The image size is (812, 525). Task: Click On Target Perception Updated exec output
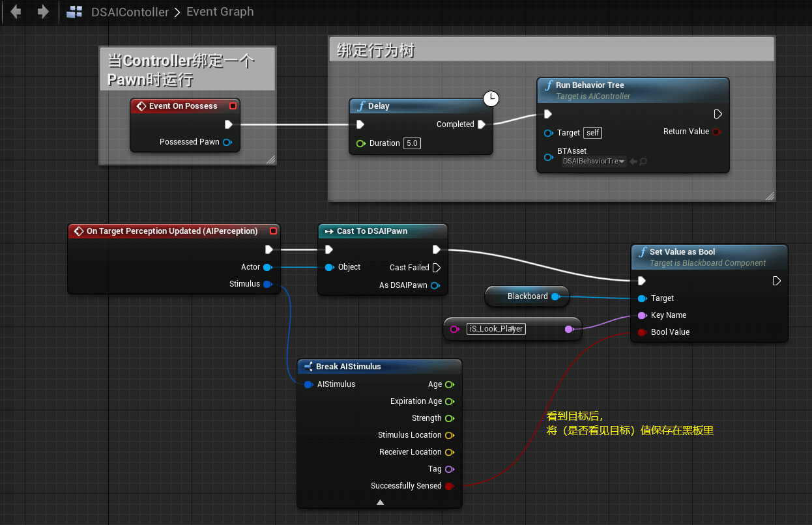pos(269,249)
